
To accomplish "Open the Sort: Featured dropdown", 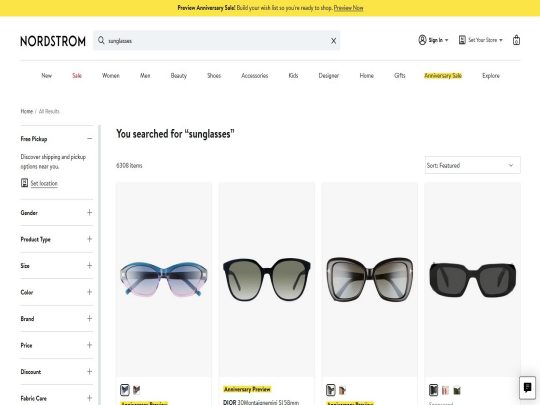I will pos(472,165).
